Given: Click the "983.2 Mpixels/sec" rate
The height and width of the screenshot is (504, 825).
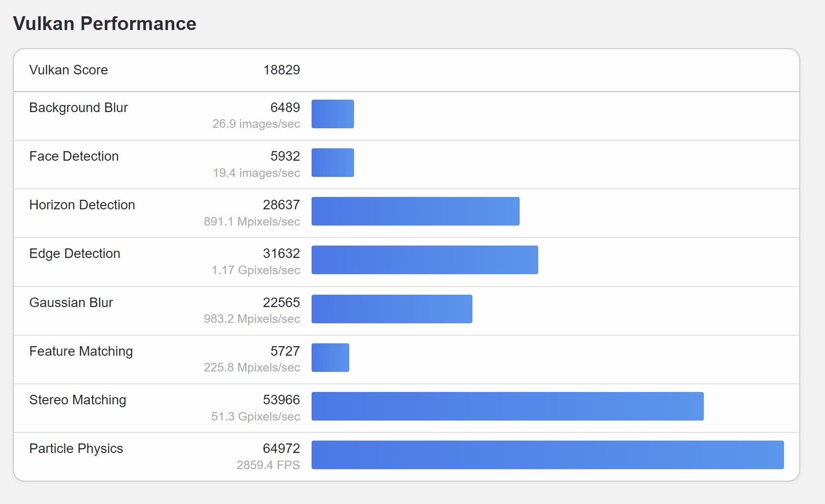Looking at the screenshot, I should coord(252,319).
